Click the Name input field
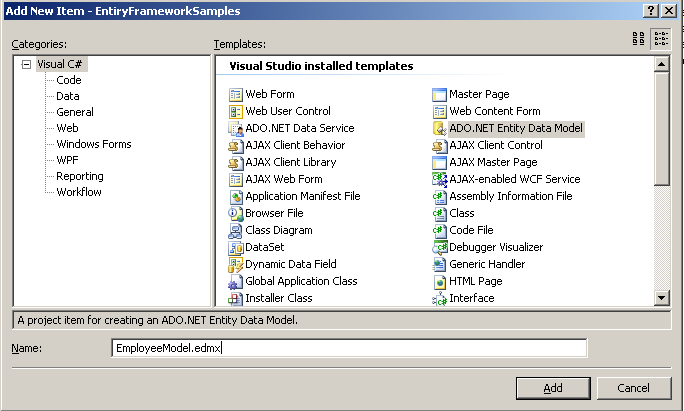684x411 pixels. pos(349,348)
